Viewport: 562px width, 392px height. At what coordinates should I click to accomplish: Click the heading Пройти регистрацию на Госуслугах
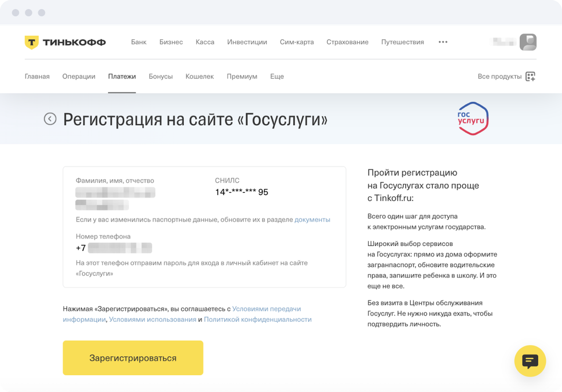point(424,185)
